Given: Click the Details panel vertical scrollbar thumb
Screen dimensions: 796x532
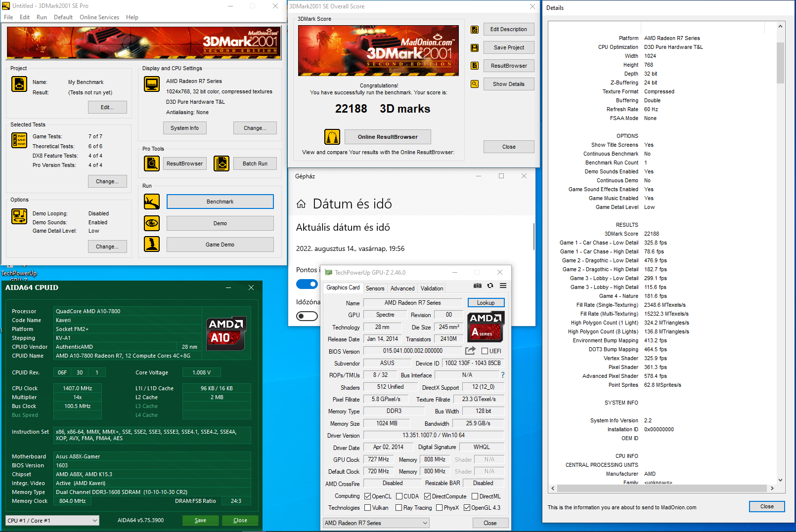Looking at the screenshot, I should (780, 63).
